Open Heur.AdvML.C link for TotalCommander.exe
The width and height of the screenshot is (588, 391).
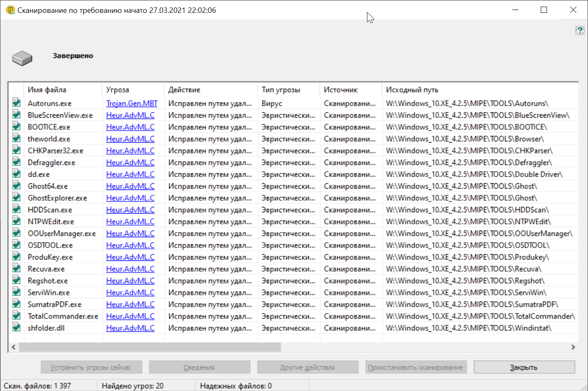(x=130, y=316)
